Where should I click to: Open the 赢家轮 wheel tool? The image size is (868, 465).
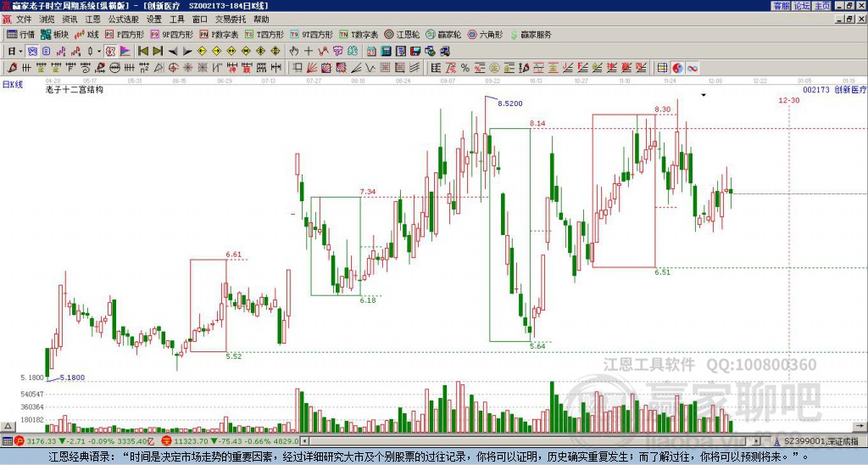pyautogui.click(x=444, y=34)
